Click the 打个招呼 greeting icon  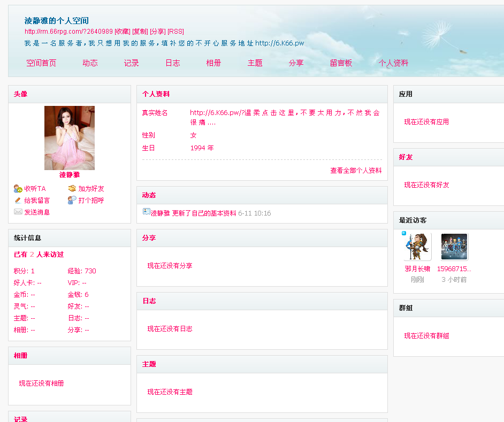(72, 200)
